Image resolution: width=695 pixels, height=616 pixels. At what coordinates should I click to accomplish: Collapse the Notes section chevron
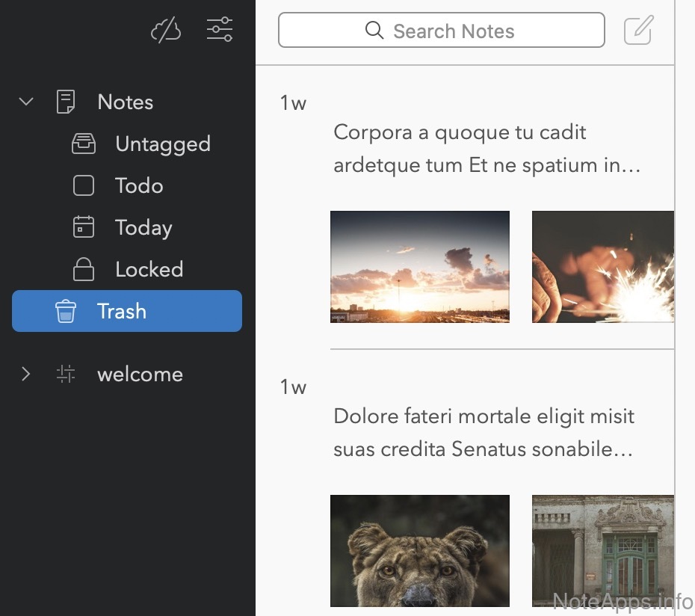(26, 102)
